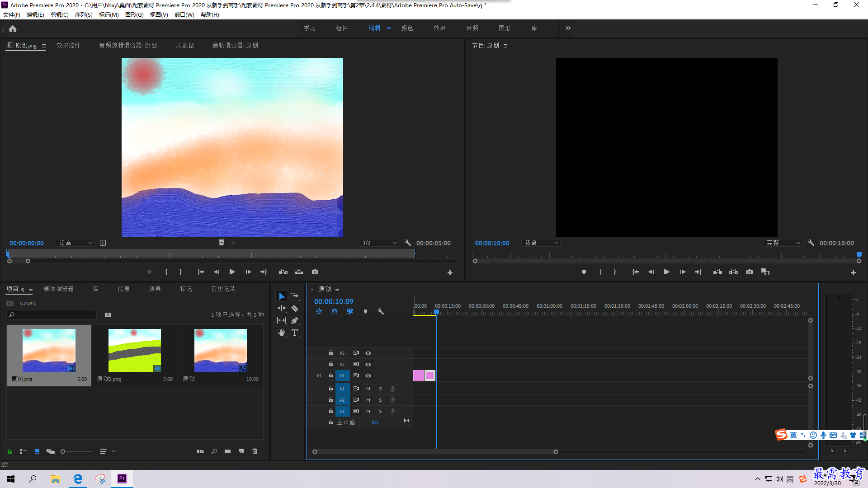Click timeline horizontal zoom scroll bar
Screen dimensions: 868x488
[435, 451]
